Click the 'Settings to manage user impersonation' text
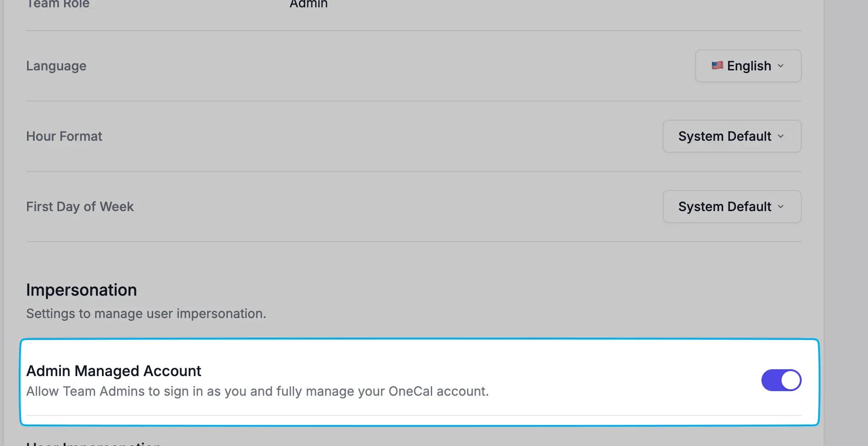This screenshot has width=868, height=446. (146, 313)
